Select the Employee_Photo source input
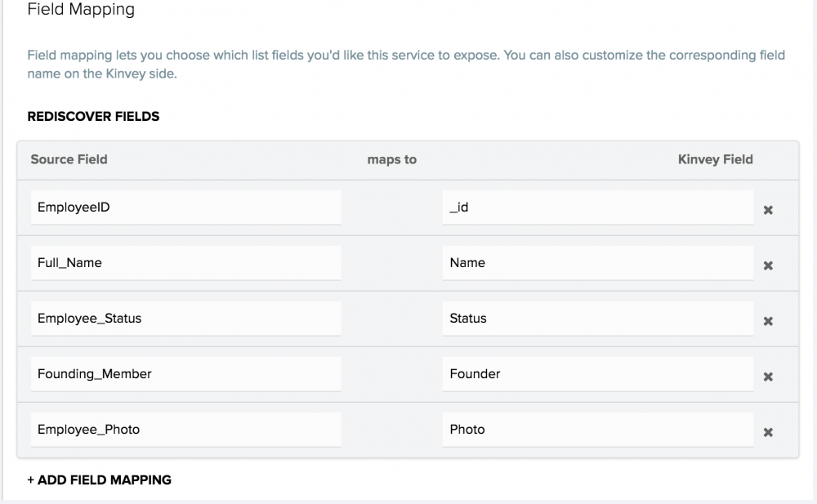The image size is (817, 504). pyautogui.click(x=185, y=430)
